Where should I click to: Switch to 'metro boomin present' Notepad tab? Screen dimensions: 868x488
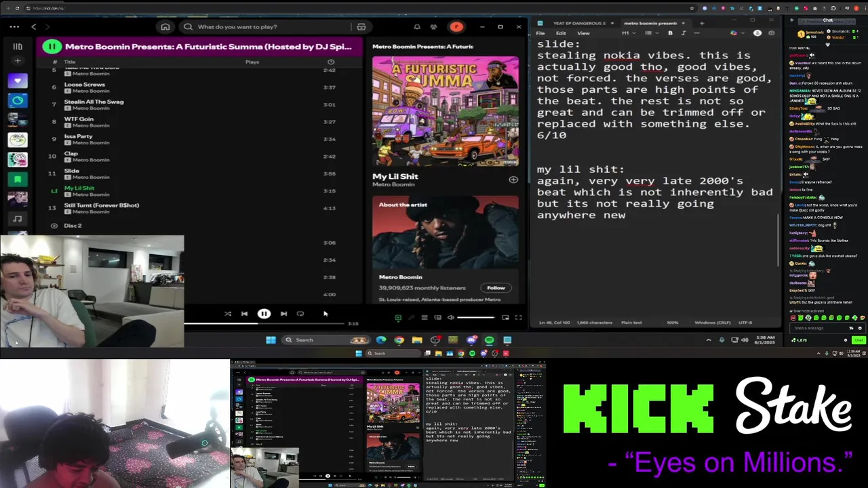650,23
